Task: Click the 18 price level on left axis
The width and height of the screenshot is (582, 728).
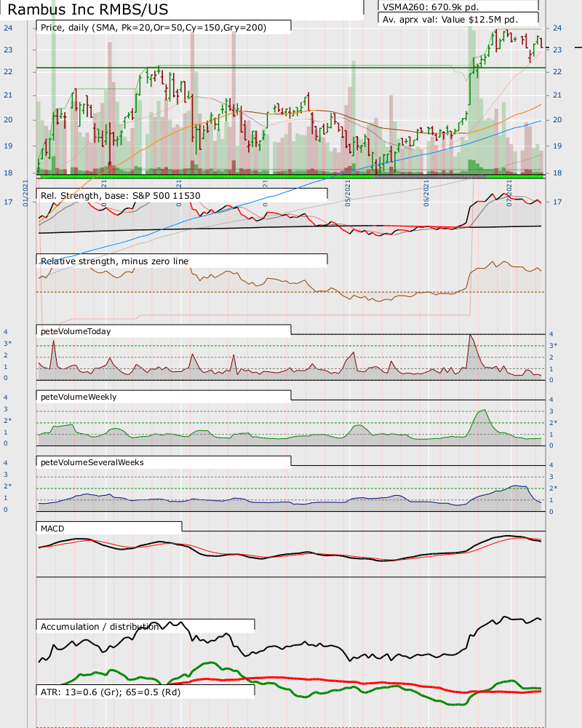Action: [x=8, y=173]
